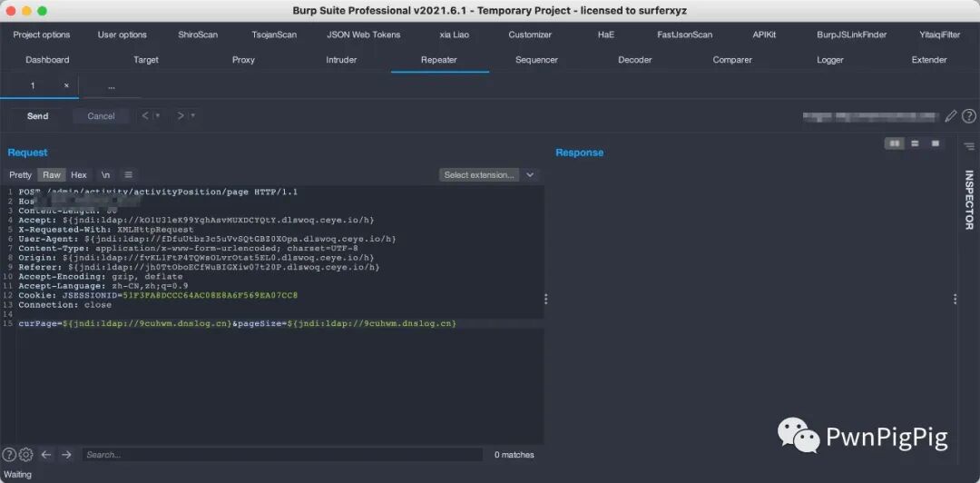Open the Select extension dropdown
This screenshot has width=980, height=483.
(x=479, y=175)
